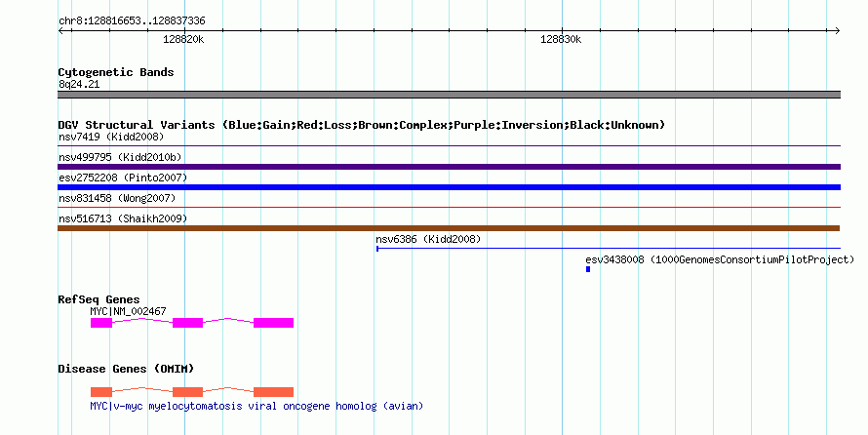Image resolution: width=868 pixels, height=435 pixels.
Task: Open the nsv516713 (Shaikh2009) variant label
Action: (123, 218)
